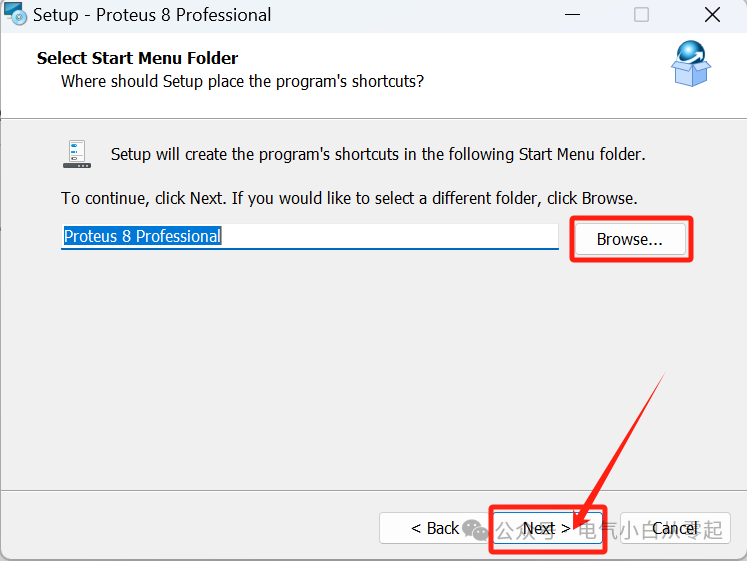Go back with the Back button
This screenshot has width=747, height=561.
pyautogui.click(x=434, y=528)
